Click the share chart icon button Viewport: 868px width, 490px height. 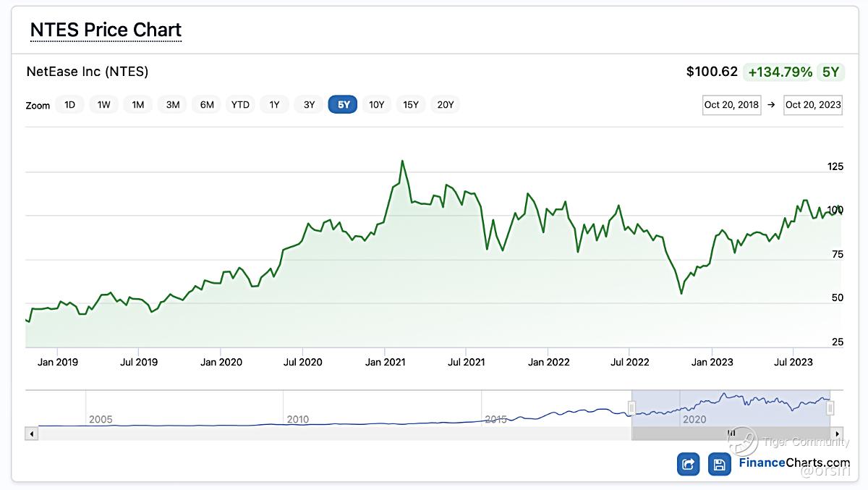[x=689, y=464]
